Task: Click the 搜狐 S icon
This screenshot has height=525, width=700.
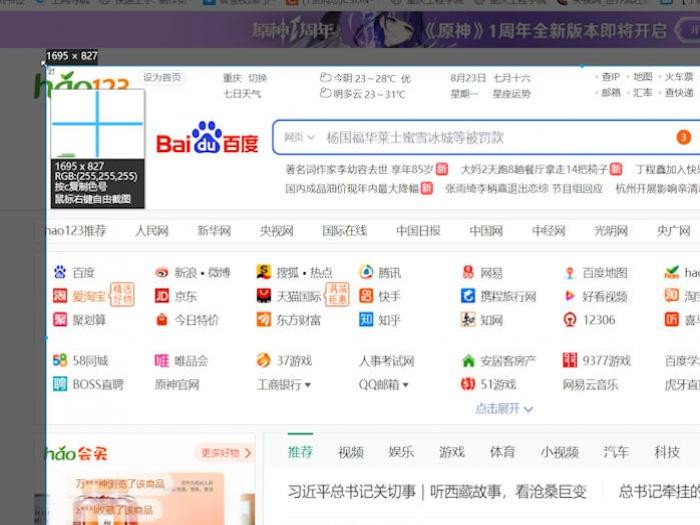Action: (264, 271)
